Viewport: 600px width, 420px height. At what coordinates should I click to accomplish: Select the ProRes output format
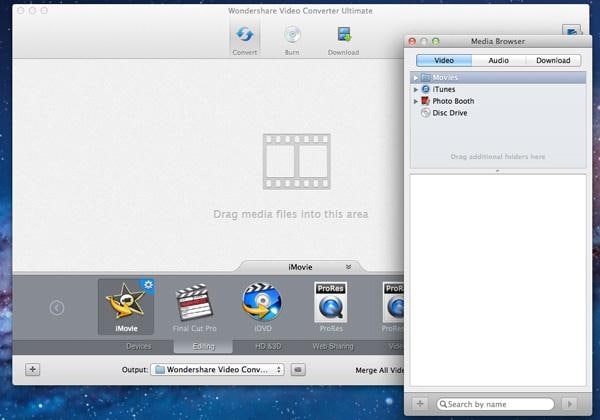[331, 308]
